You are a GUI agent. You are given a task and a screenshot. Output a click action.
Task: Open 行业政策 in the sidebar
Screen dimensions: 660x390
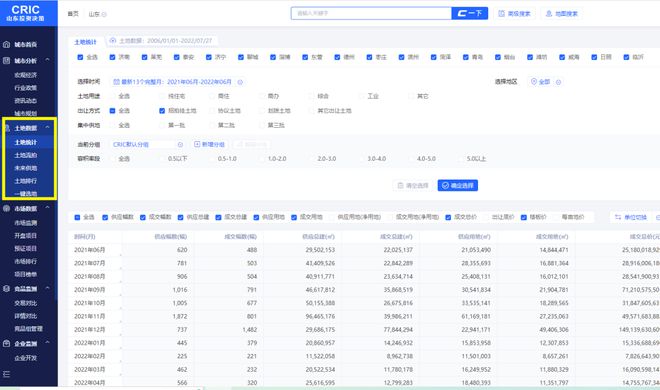(x=26, y=88)
